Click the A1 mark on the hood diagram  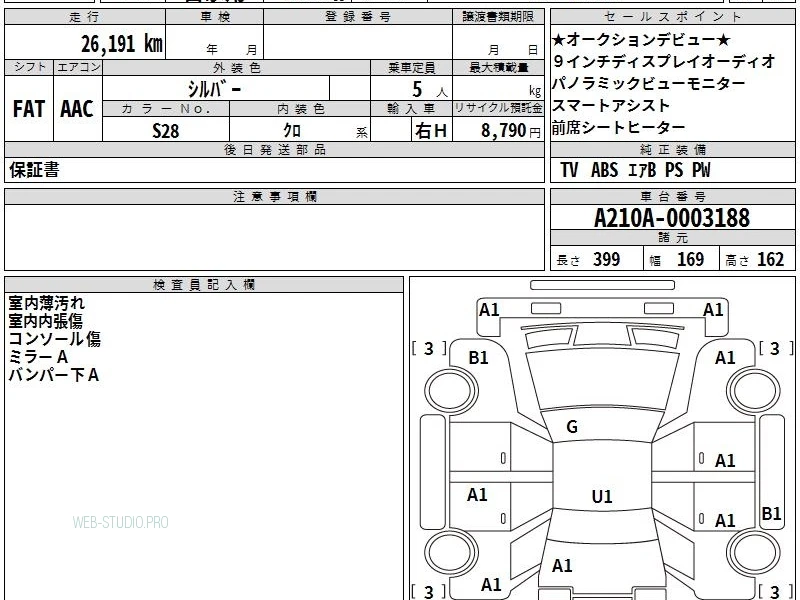coord(562,566)
